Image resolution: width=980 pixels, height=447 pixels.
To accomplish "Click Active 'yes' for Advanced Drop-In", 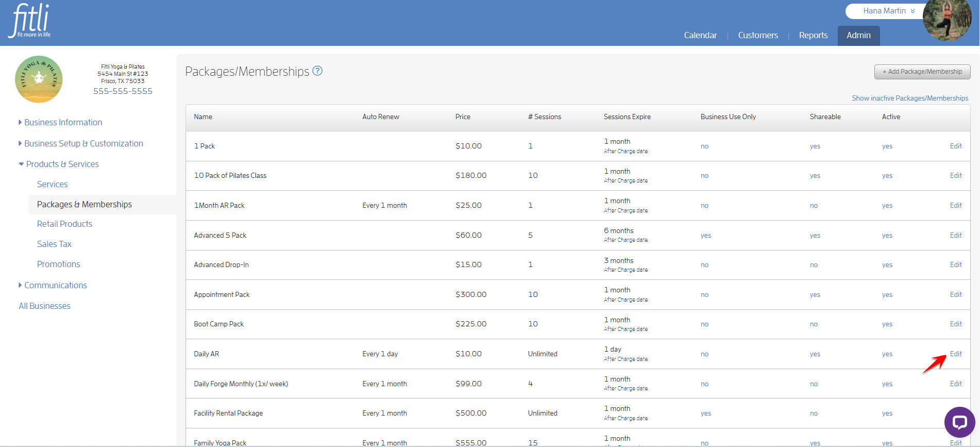I will click(887, 264).
